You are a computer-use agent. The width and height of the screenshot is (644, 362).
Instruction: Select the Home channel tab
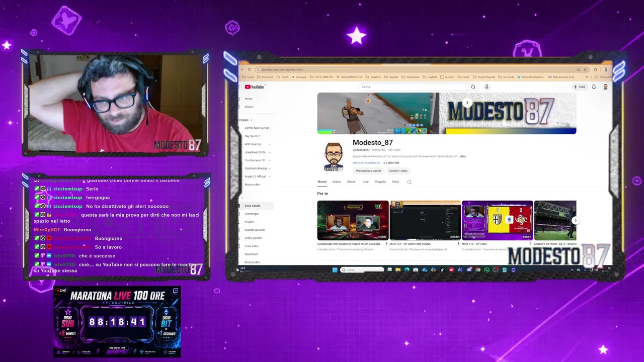[x=322, y=182]
